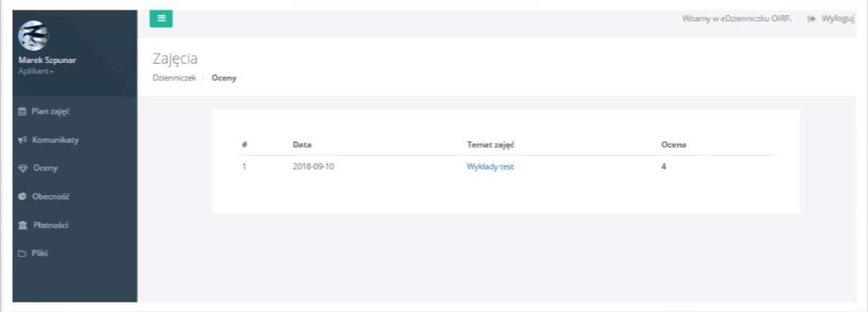Toggle the green hamburger sidebar button
The width and height of the screenshot is (868, 312).
[x=161, y=19]
